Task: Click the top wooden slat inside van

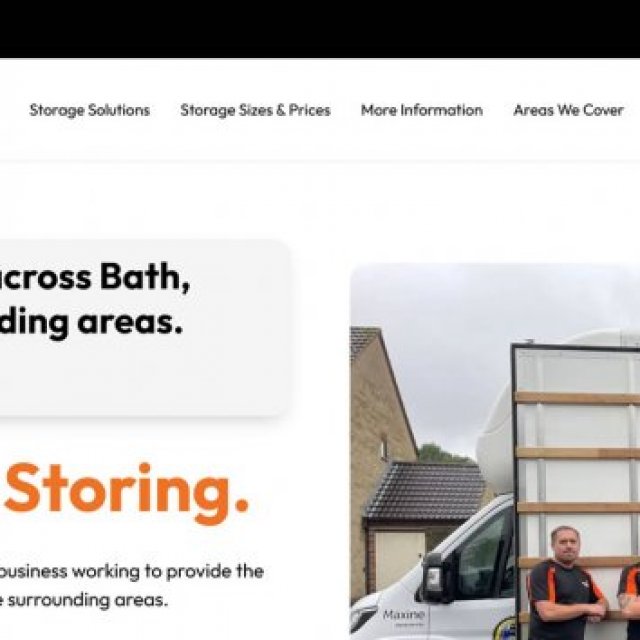Action: (578, 398)
